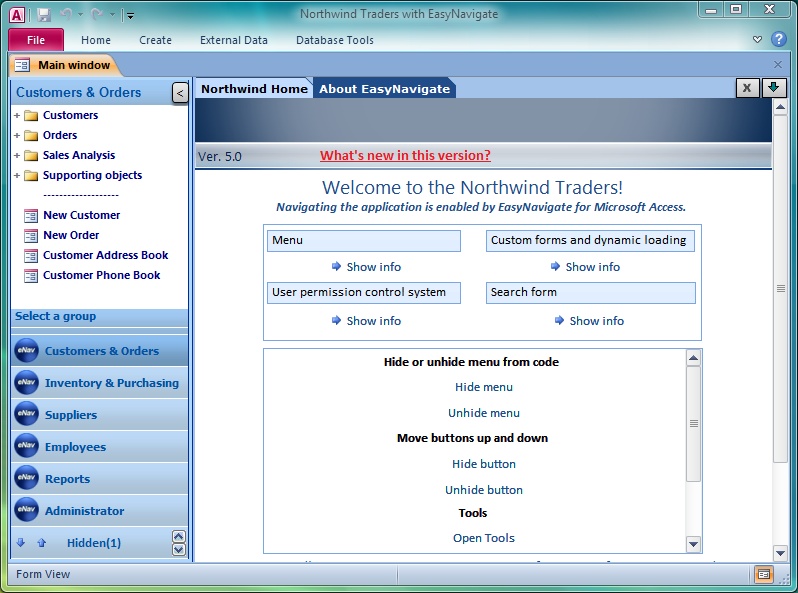Screen dimensions: 798x593
Task: Click Show info under Menu
Action: click(x=366, y=267)
